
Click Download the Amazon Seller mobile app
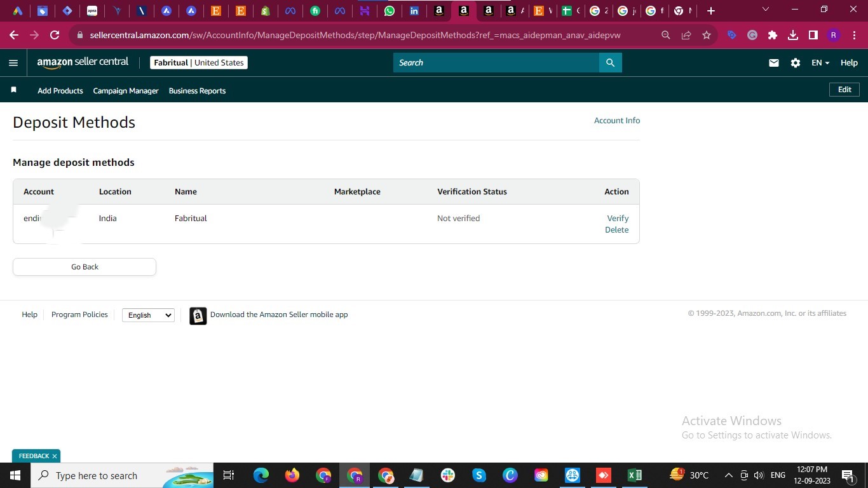point(279,315)
